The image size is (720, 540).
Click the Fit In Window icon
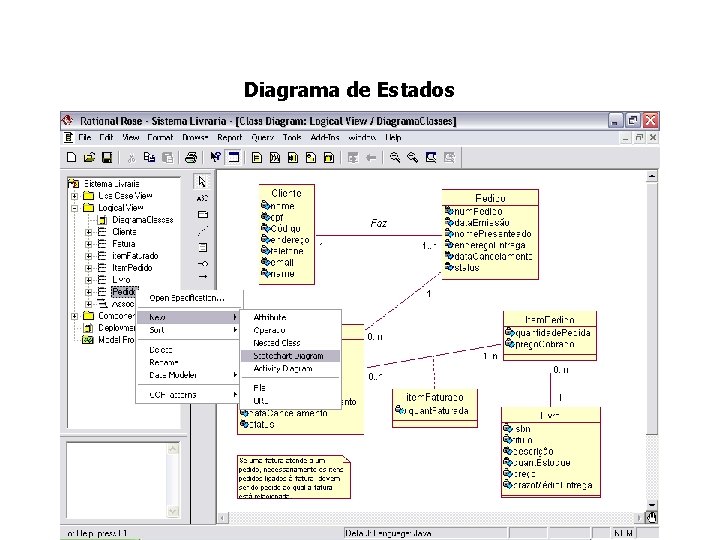click(431, 158)
